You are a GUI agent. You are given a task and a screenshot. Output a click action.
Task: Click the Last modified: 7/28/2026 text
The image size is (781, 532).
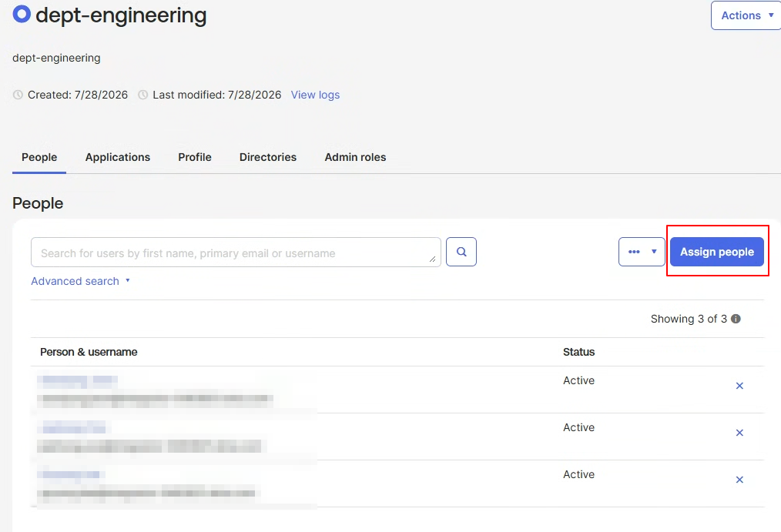[x=216, y=95]
